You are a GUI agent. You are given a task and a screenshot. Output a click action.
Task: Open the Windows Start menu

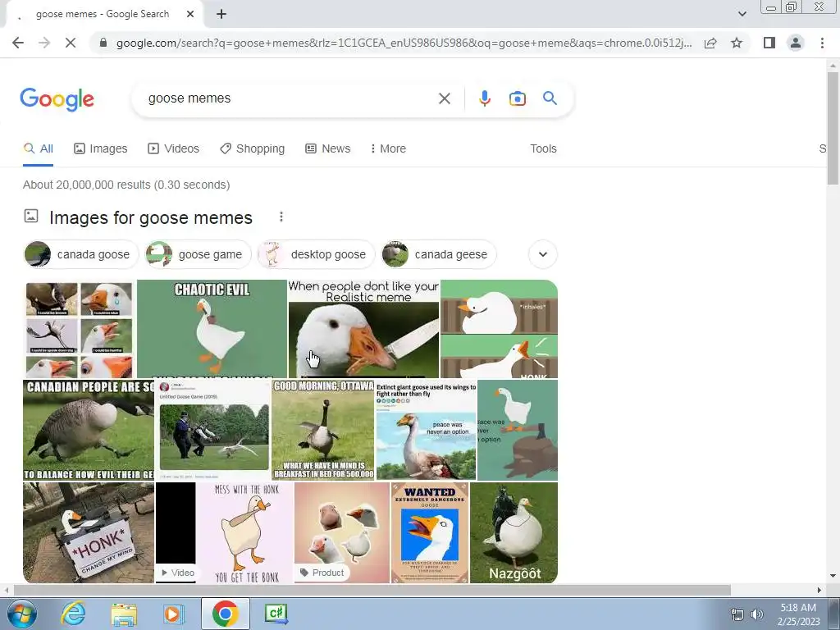[x=22, y=614]
